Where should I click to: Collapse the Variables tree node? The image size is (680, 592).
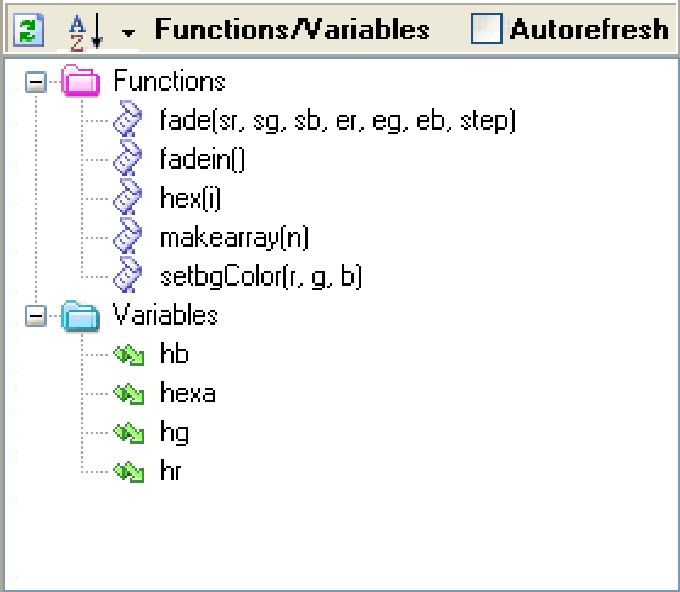[36, 316]
